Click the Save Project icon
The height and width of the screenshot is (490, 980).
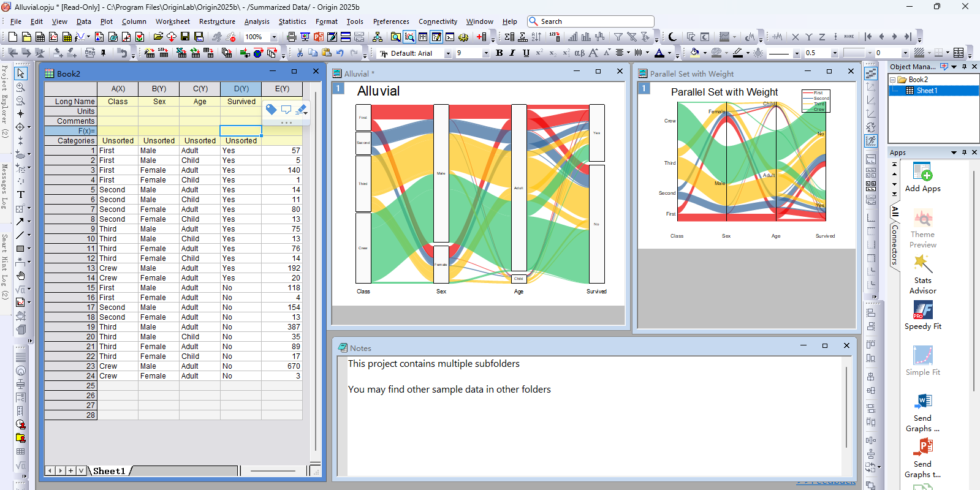click(x=185, y=37)
